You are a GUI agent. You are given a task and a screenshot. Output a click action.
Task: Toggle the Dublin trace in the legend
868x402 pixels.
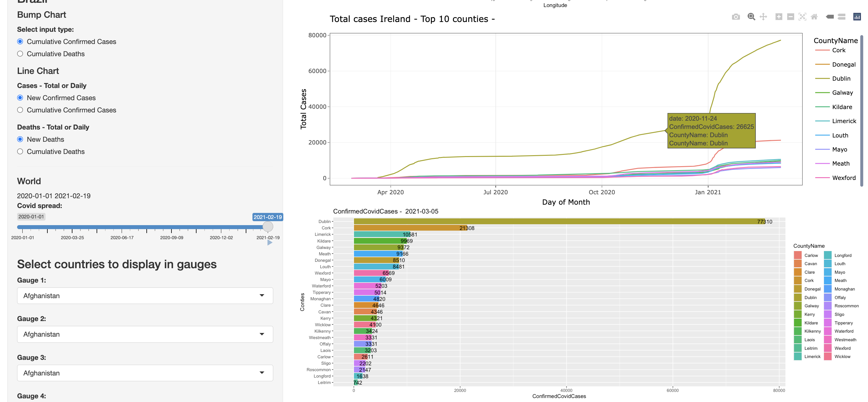pos(841,79)
